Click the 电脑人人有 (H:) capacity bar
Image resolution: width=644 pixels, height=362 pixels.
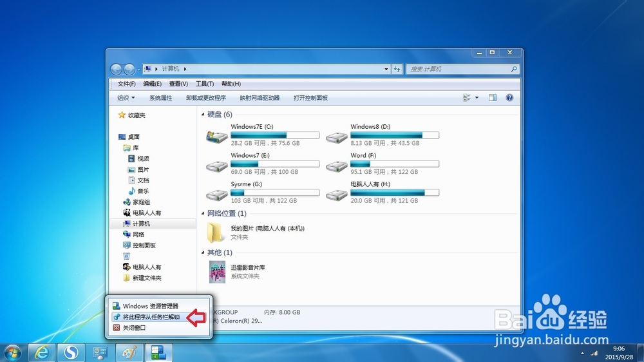click(395, 193)
